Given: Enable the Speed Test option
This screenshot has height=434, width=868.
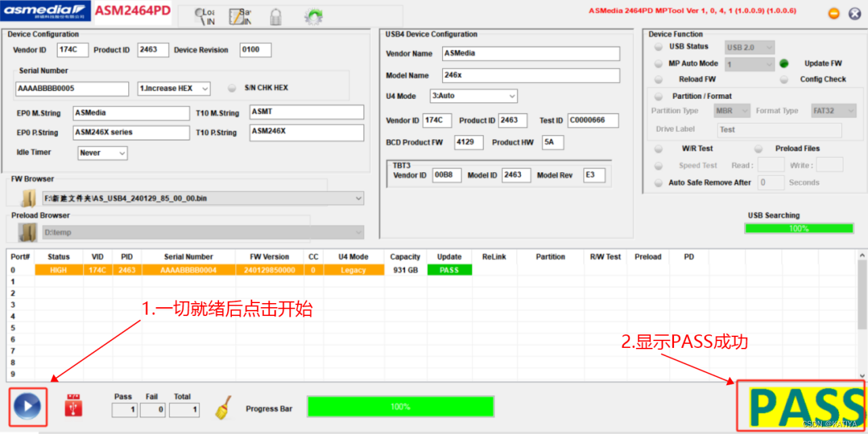Looking at the screenshot, I should (x=658, y=165).
